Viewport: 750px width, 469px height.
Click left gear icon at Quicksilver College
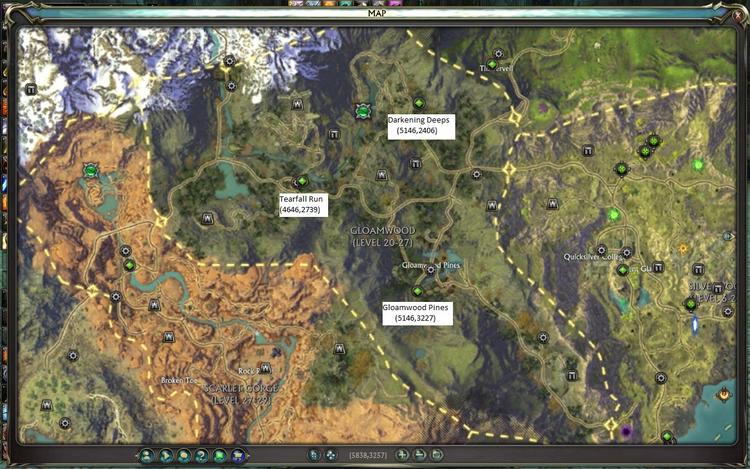point(601,250)
